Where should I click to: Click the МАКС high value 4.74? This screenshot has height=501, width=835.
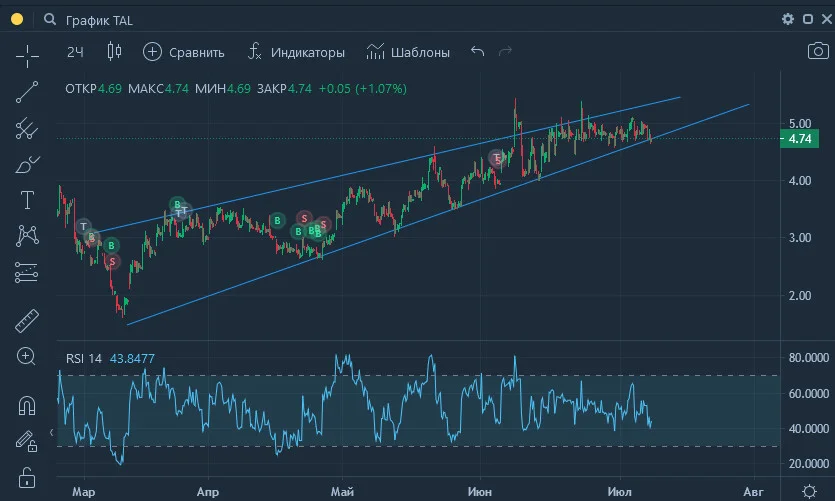click(x=177, y=89)
